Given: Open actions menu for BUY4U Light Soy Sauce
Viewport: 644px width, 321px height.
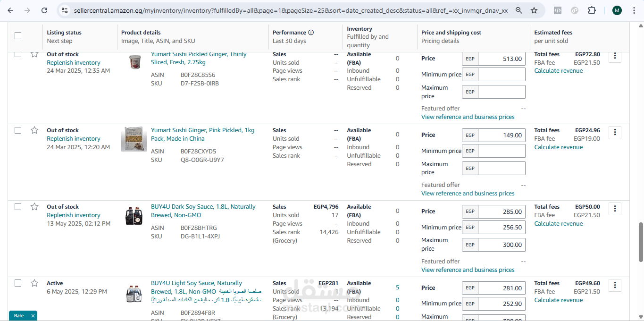Looking at the screenshot, I should [615, 285].
